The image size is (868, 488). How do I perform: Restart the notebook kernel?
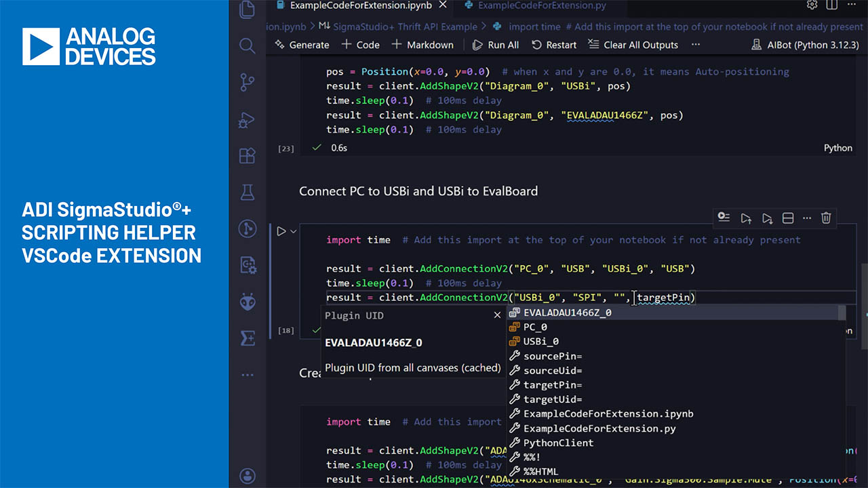(x=554, y=45)
